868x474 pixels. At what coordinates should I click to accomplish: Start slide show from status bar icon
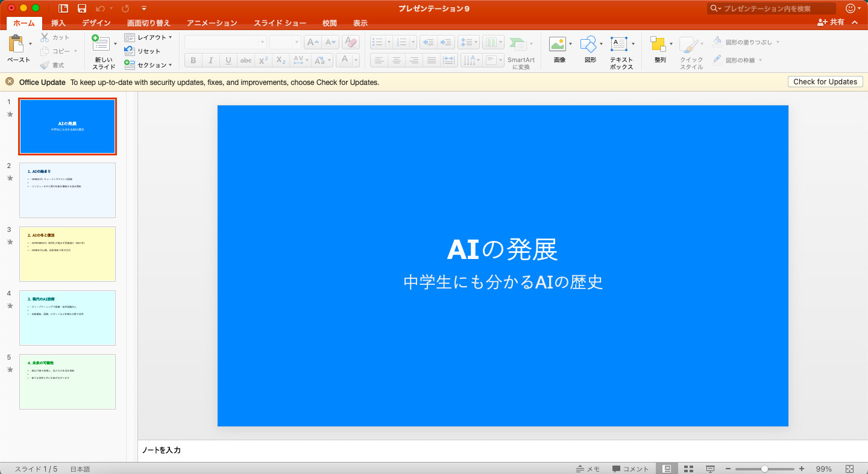pyautogui.click(x=710, y=469)
